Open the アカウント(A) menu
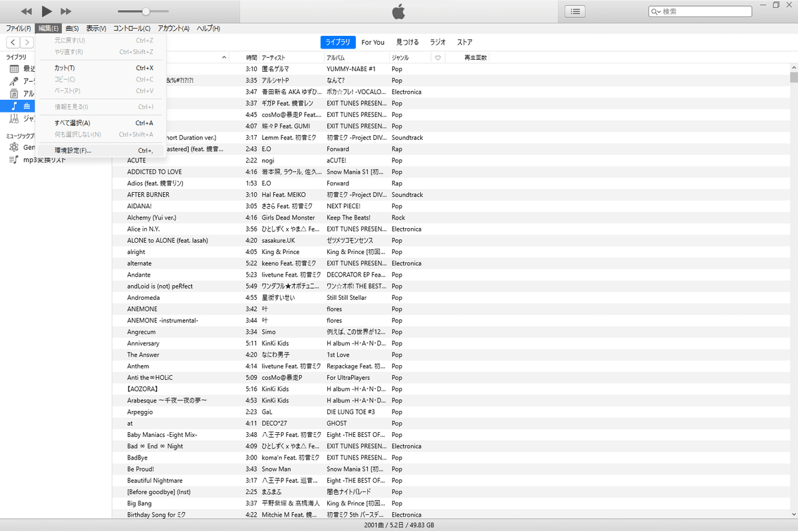Screen dimensions: 798x532 point(174,29)
